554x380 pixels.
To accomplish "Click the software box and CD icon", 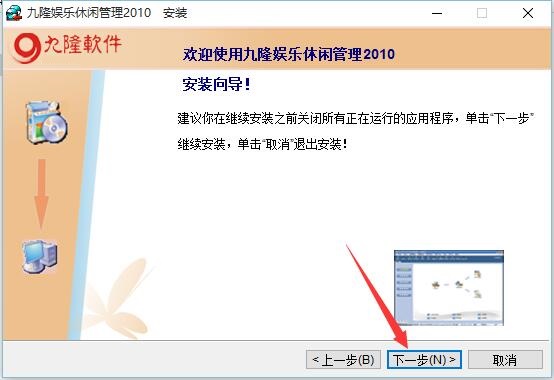I will pos(47,122).
